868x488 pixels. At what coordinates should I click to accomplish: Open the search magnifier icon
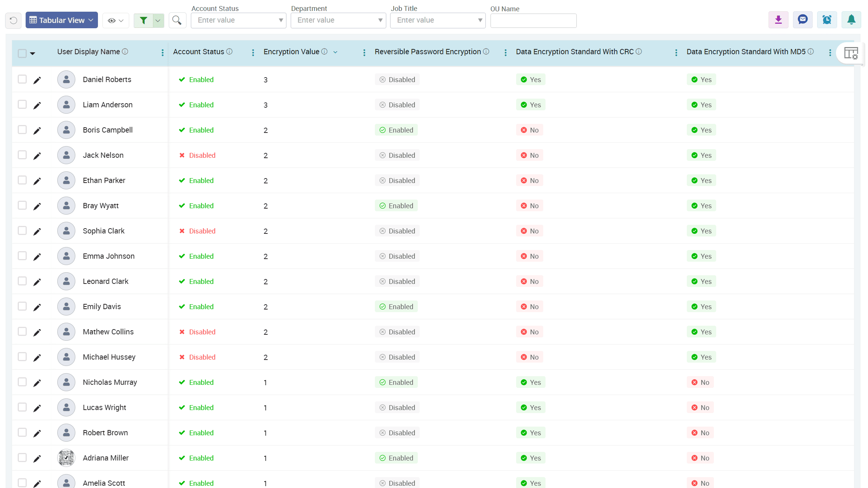pyautogui.click(x=177, y=20)
